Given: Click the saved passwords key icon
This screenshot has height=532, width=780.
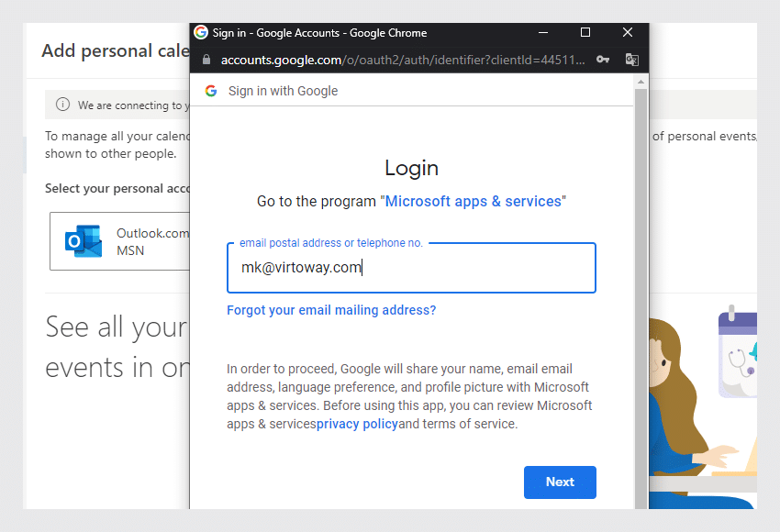Looking at the screenshot, I should (x=603, y=60).
